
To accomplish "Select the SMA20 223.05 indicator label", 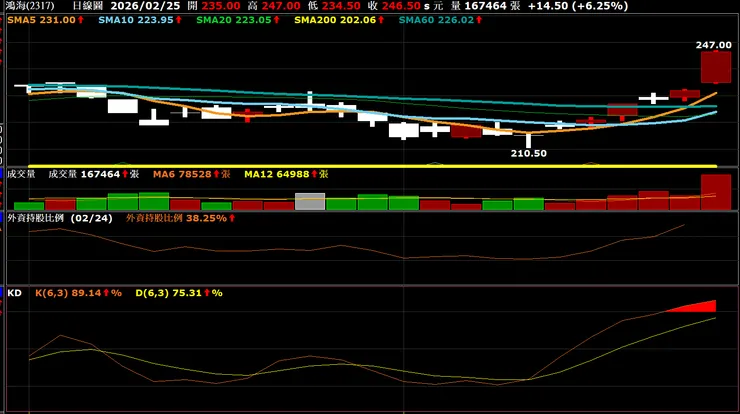I will [238, 20].
